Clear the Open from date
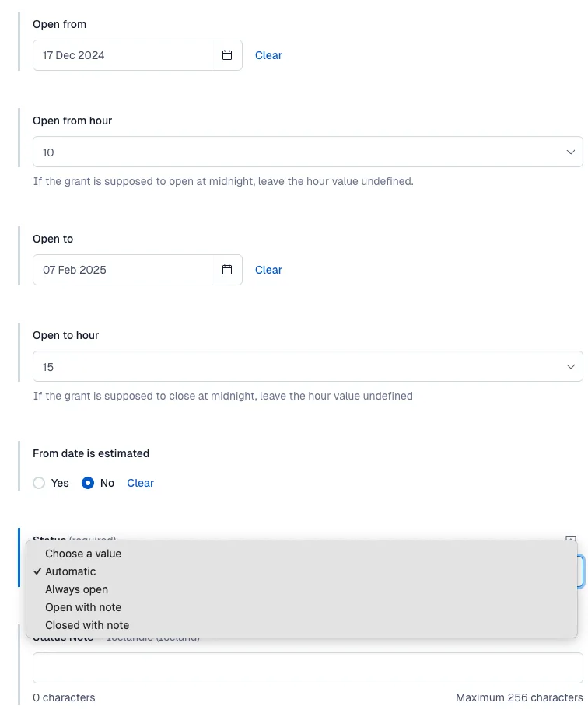Viewport: 588px width, 720px height. click(268, 55)
